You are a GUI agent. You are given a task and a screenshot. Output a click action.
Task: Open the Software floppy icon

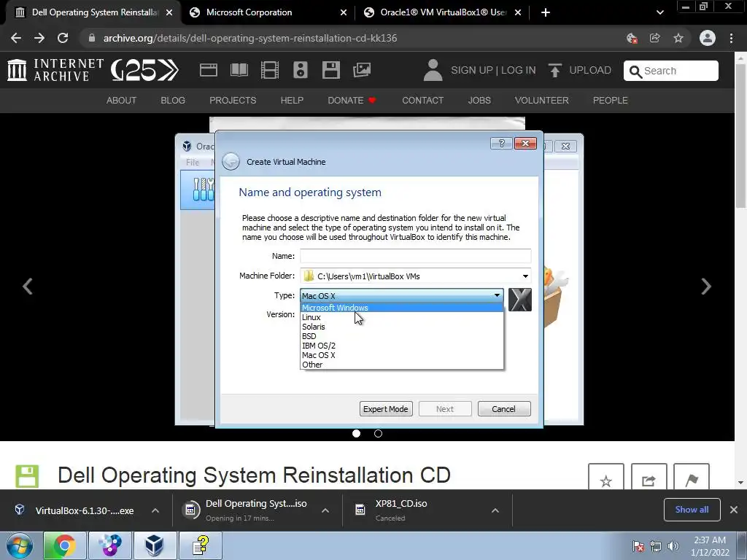tap(331, 70)
